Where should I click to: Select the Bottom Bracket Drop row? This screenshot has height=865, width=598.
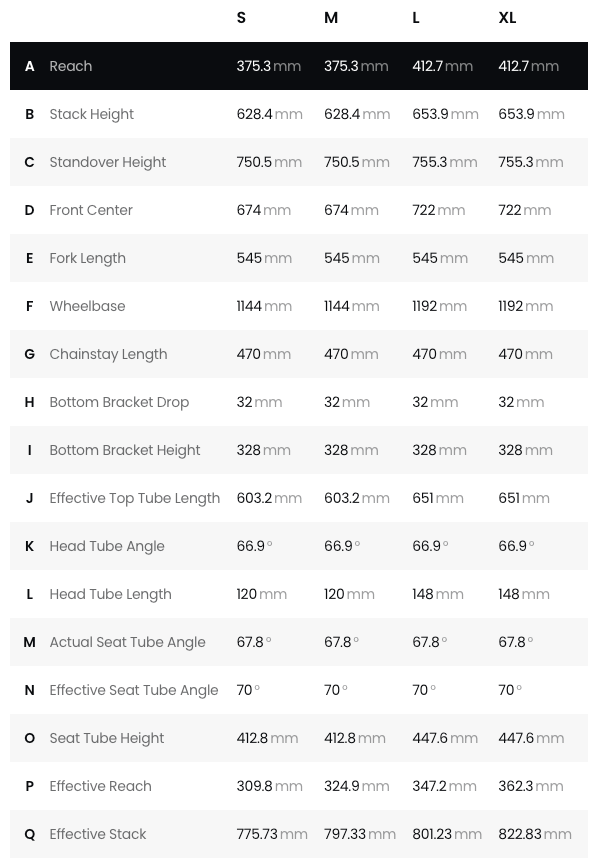(298, 402)
